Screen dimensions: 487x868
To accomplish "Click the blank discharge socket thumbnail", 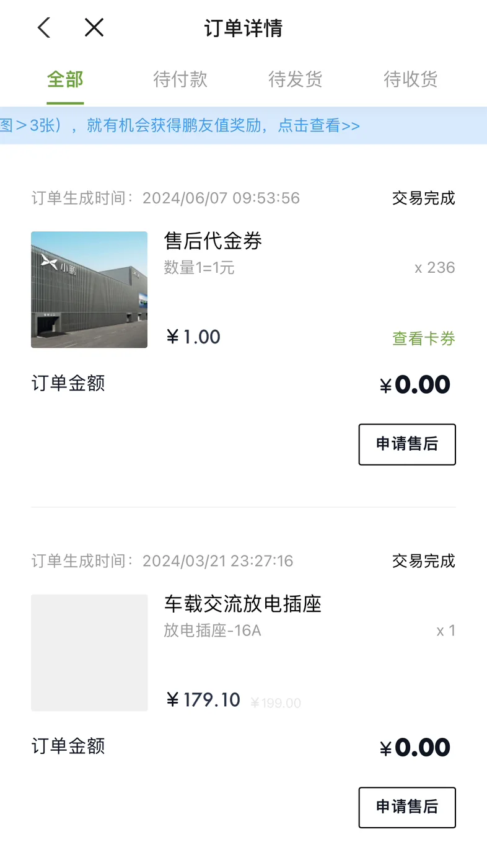I will coord(89,652).
